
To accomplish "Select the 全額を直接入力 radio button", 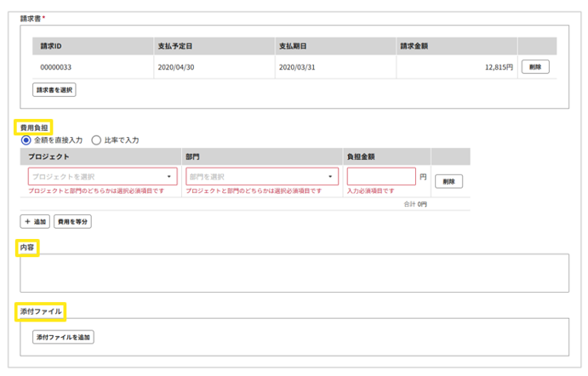I will [x=26, y=140].
